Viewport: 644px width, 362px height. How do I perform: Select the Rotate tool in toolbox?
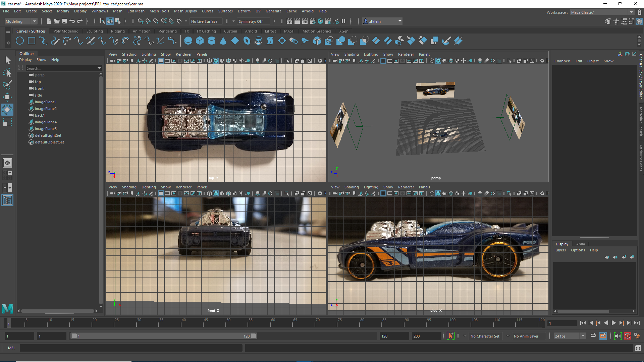pos(7,109)
